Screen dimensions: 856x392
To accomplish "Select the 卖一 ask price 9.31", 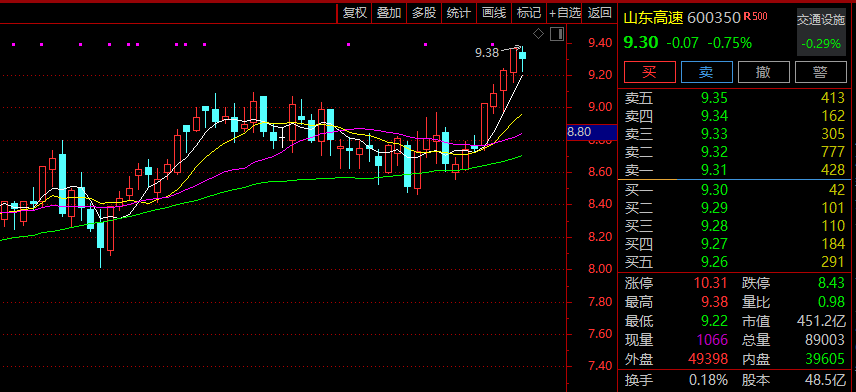I will pos(715,170).
